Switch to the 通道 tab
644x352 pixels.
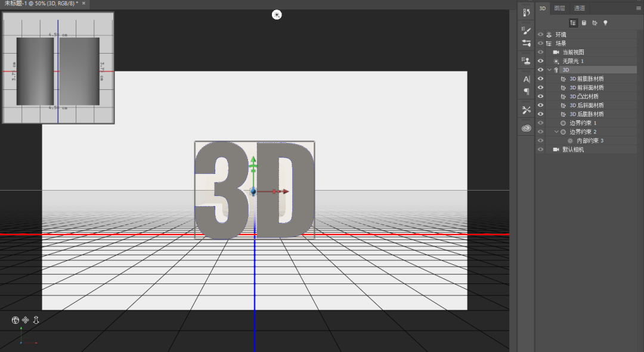pyautogui.click(x=580, y=8)
